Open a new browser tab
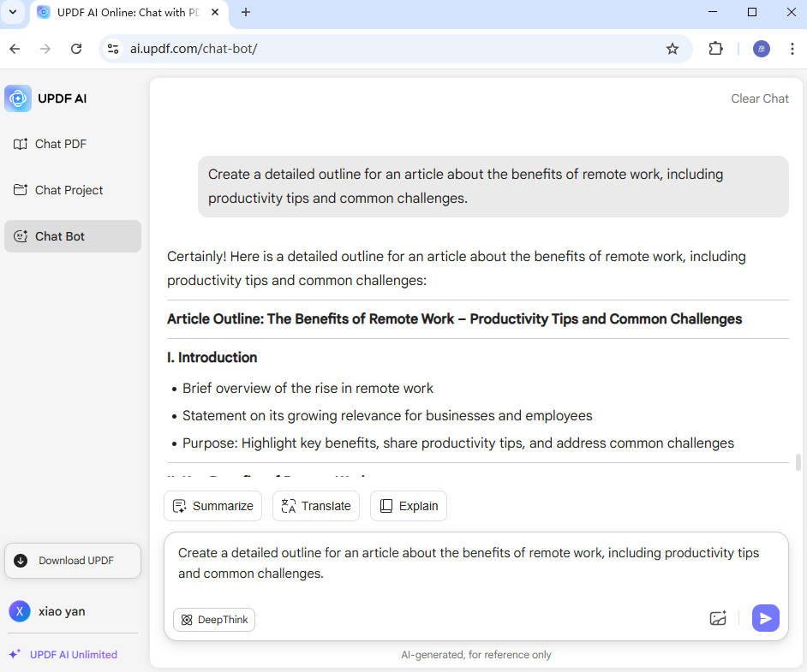The width and height of the screenshot is (807, 672). [x=246, y=12]
